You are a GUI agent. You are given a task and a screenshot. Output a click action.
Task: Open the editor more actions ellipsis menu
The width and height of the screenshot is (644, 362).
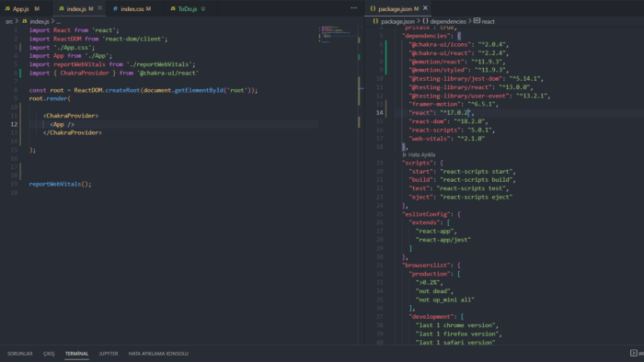(353, 8)
